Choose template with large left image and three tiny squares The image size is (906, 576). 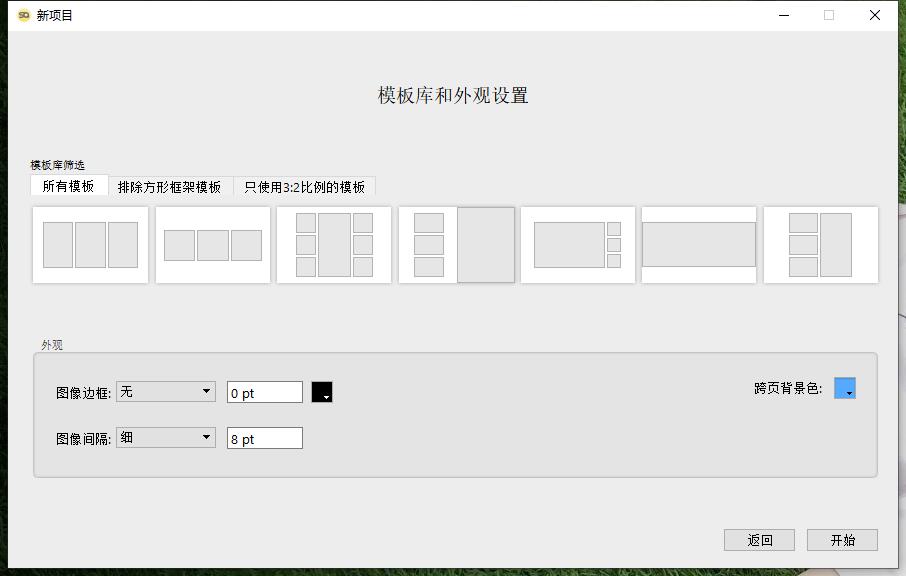pyautogui.click(x=578, y=245)
